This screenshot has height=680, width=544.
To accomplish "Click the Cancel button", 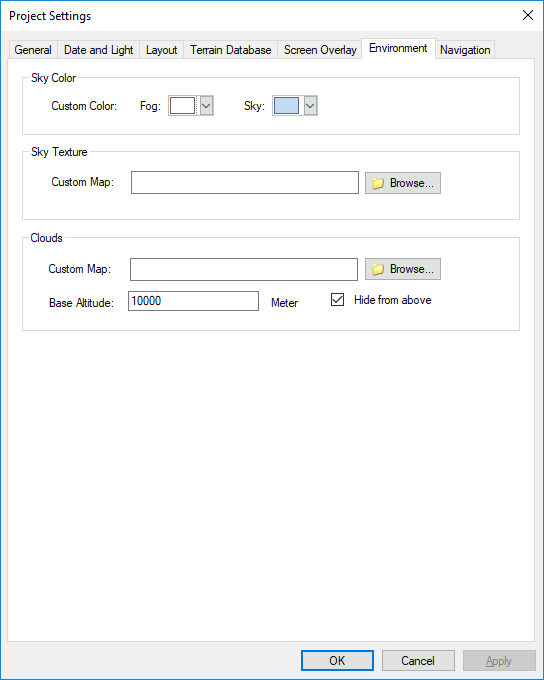I will tap(418, 660).
